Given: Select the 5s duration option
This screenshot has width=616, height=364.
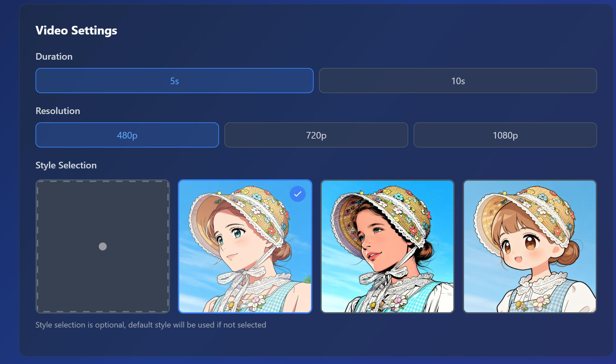Looking at the screenshot, I should coord(174,81).
